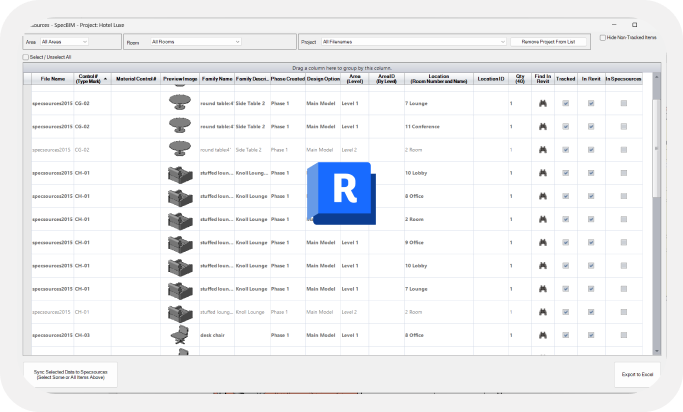Viewport: 683px width, 412px height.
Task: Open the Room dropdown showing All Rooms
Action: click(196, 42)
